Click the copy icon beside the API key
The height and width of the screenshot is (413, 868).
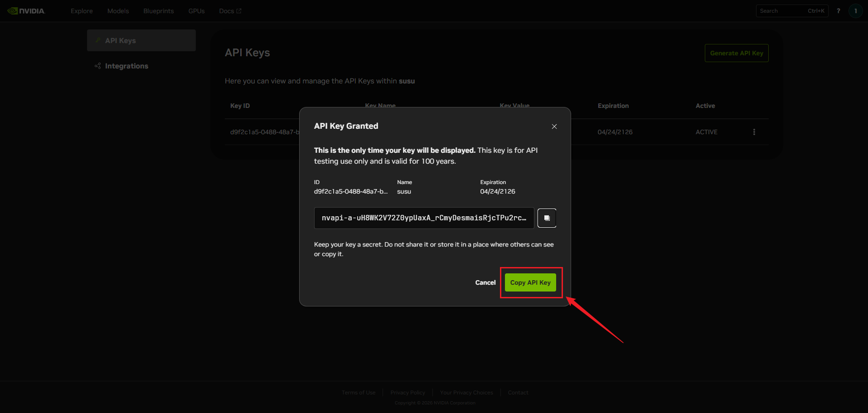pos(547,218)
